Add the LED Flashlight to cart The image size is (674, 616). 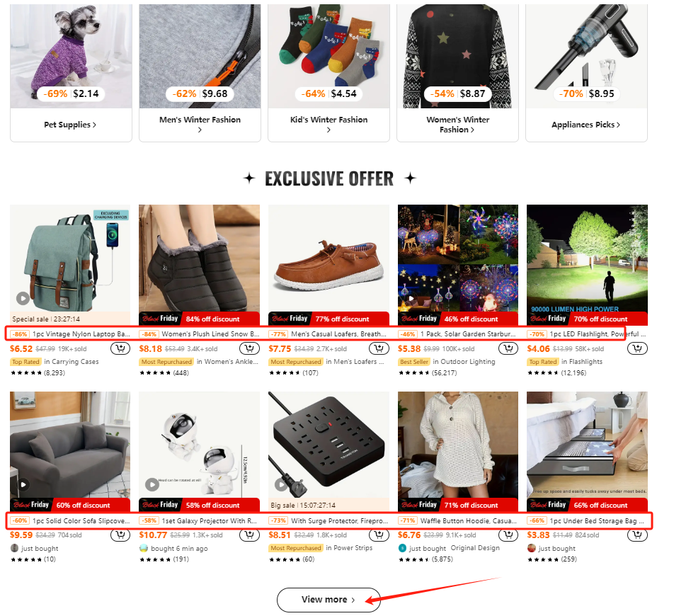click(x=637, y=348)
